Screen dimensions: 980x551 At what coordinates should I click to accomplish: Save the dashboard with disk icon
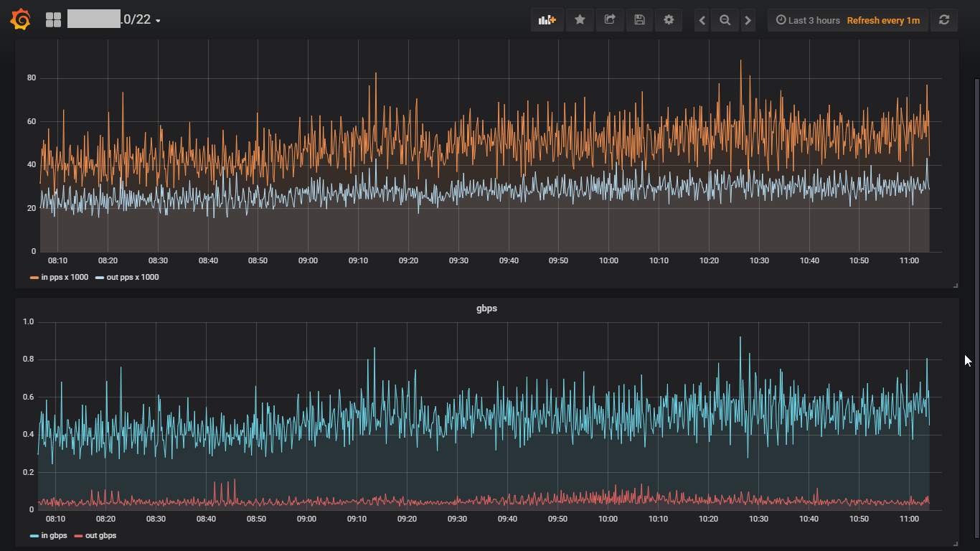coord(639,20)
